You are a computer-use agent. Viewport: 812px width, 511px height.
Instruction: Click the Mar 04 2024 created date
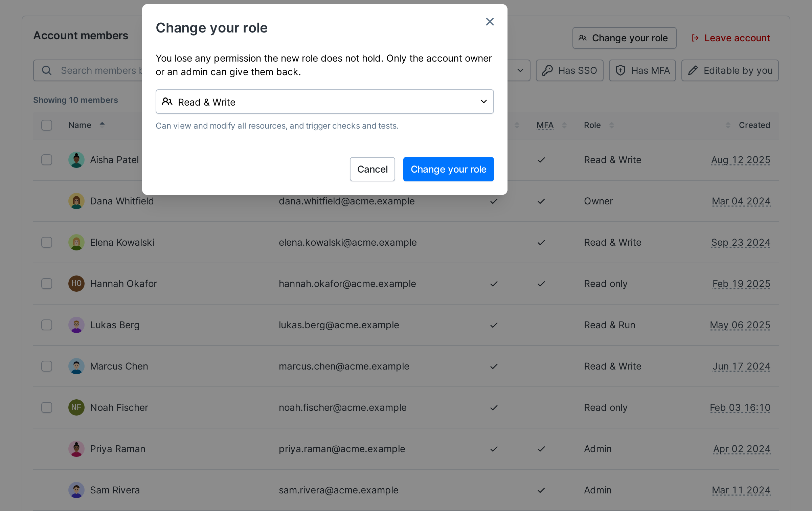click(741, 201)
